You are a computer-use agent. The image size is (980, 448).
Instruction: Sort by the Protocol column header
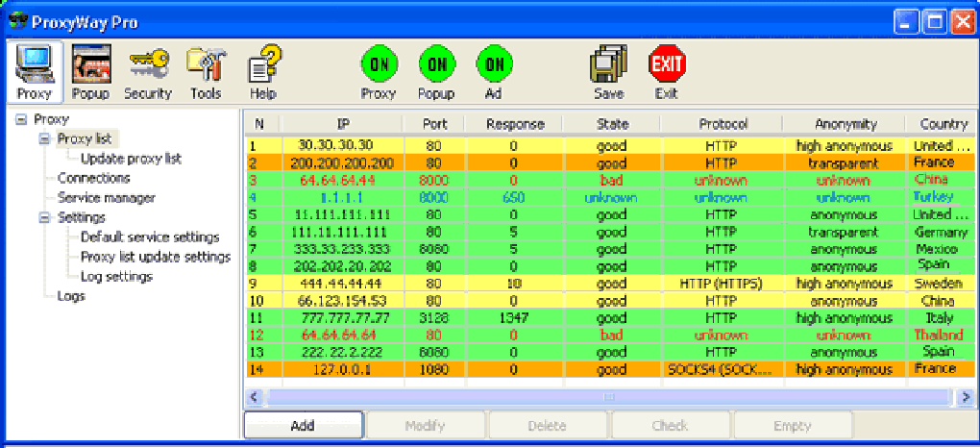click(722, 125)
